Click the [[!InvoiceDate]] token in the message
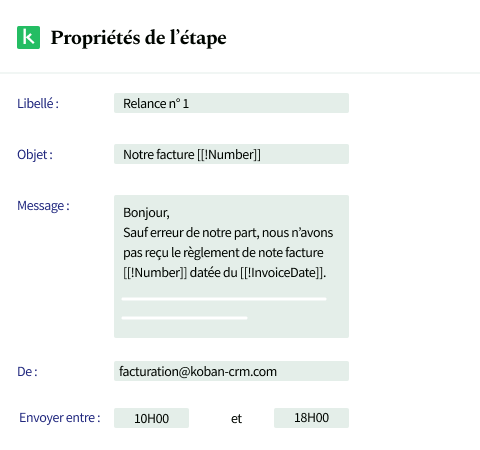This screenshot has width=480, height=450. (281, 273)
